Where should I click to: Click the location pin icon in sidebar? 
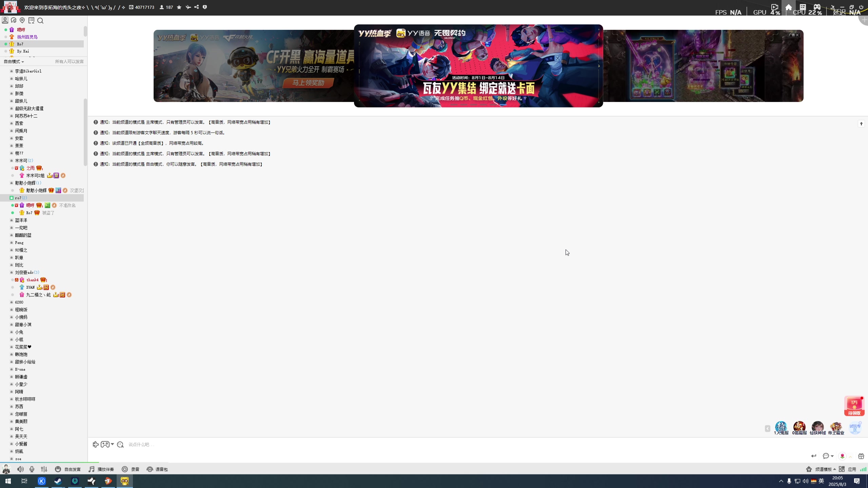pos(22,20)
